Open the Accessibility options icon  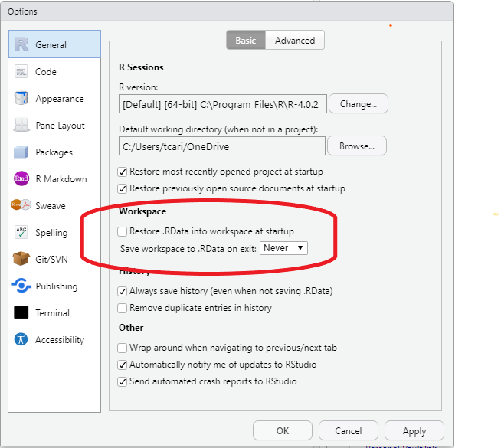click(21, 340)
